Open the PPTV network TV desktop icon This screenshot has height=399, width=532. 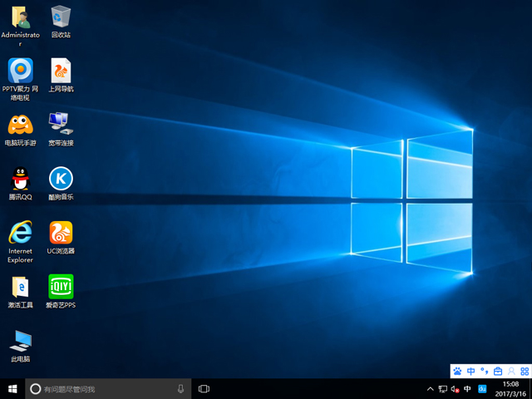pyautogui.click(x=20, y=70)
